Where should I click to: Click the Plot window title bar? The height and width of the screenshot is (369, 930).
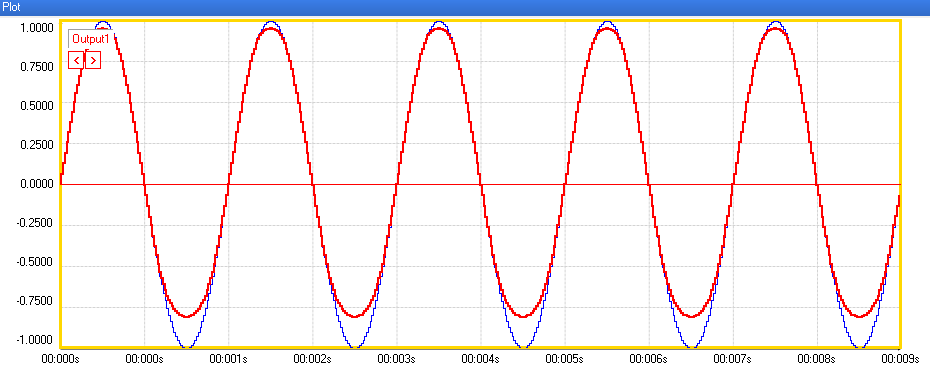pyautogui.click(x=465, y=8)
